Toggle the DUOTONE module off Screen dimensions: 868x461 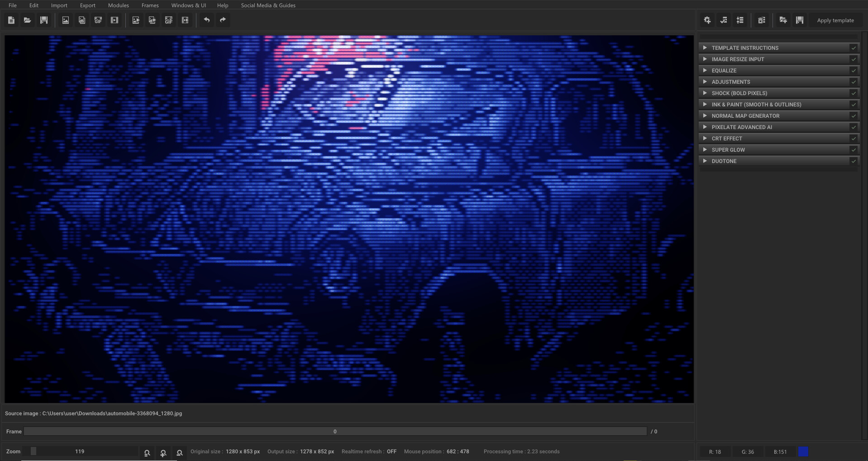pos(854,161)
